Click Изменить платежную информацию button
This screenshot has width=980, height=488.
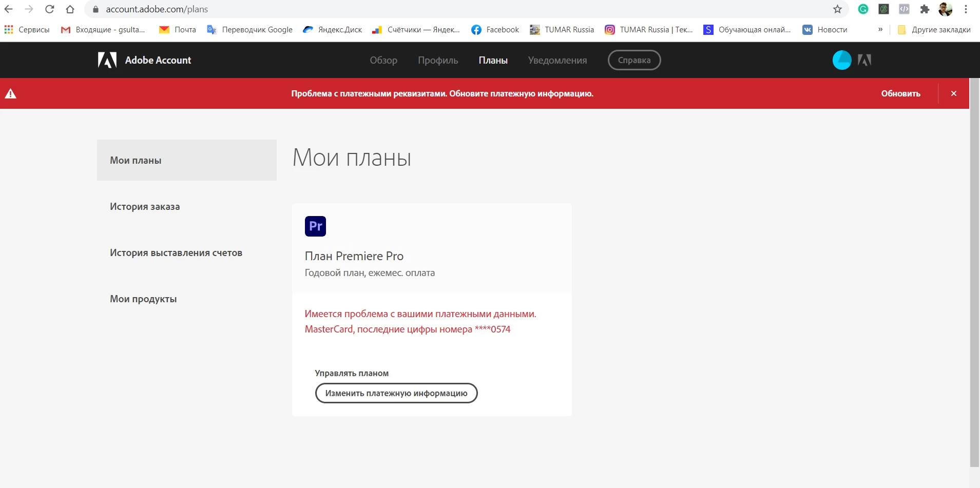(x=396, y=393)
